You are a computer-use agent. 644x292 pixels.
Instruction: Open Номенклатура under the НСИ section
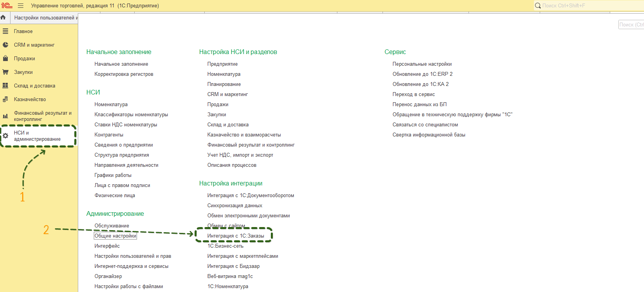pos(111,104)
